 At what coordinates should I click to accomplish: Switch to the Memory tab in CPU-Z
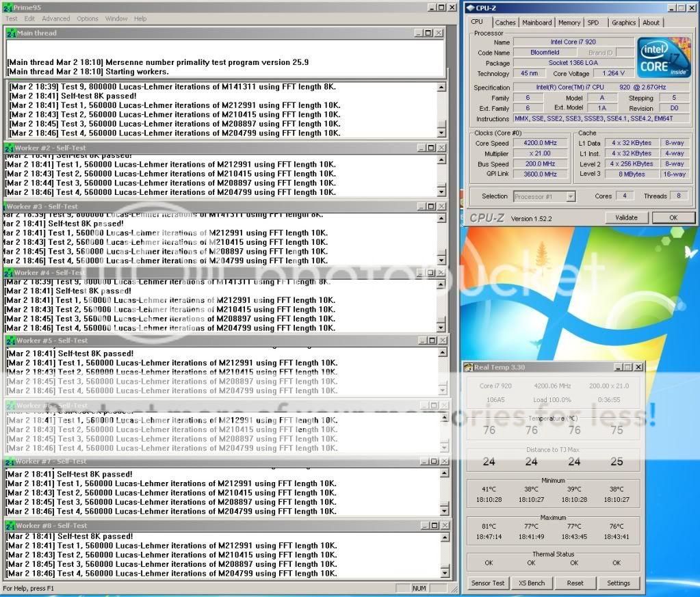click(569, 23)
